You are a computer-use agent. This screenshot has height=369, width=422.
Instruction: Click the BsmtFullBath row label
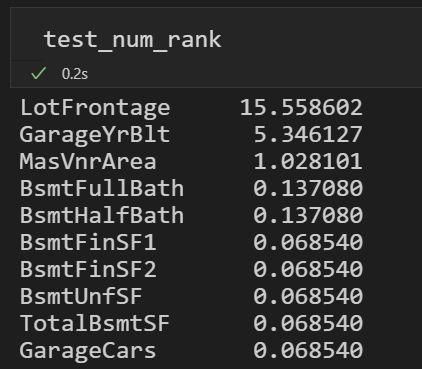click(102, 188)
